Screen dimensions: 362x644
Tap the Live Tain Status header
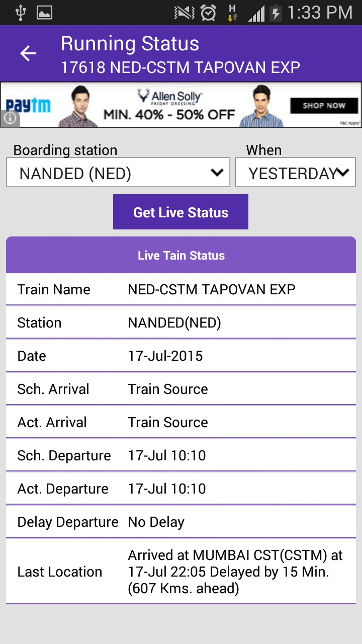tap(181, 255)
